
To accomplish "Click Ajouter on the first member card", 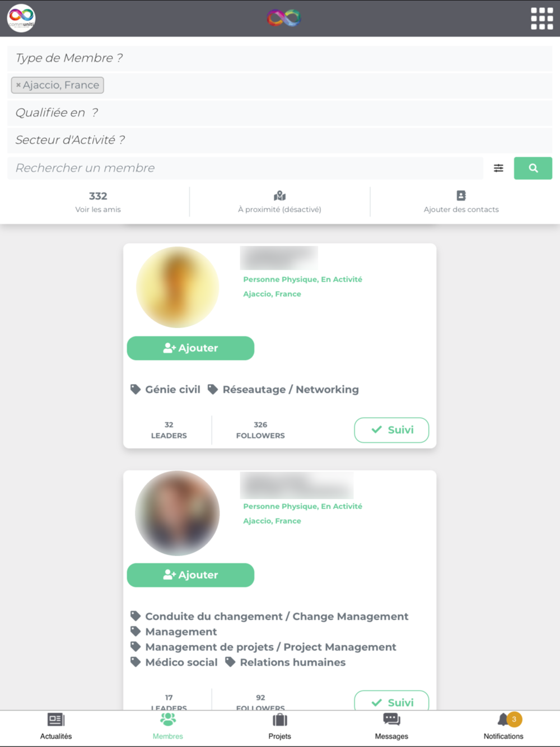I will 190,348.
